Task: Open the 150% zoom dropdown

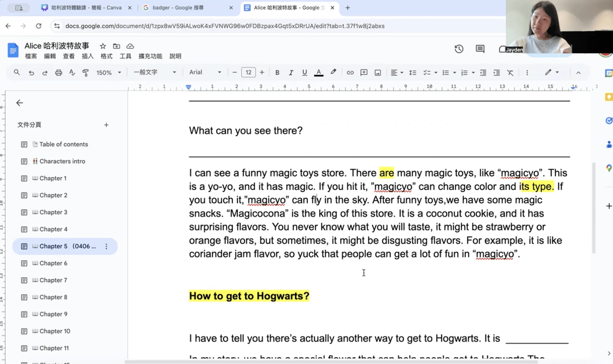Action: [108, 72]
